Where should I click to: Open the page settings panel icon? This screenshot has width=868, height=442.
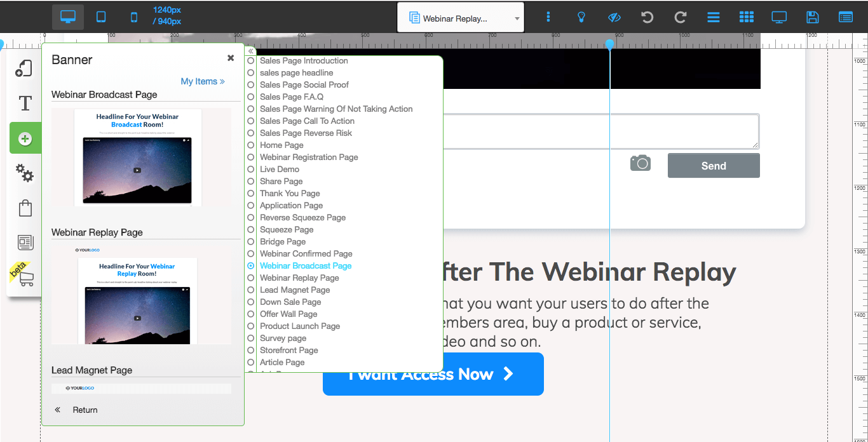pyautogui.click(x=845, y=17)
